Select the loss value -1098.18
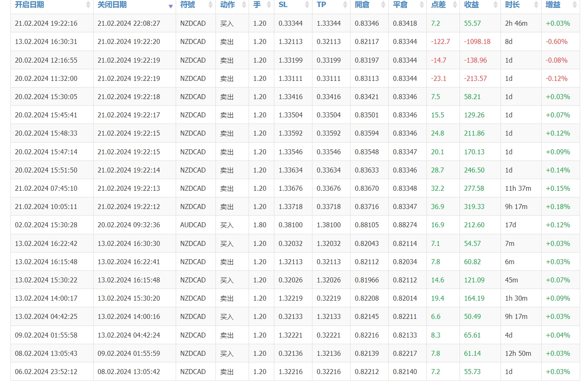 [477, 41]
